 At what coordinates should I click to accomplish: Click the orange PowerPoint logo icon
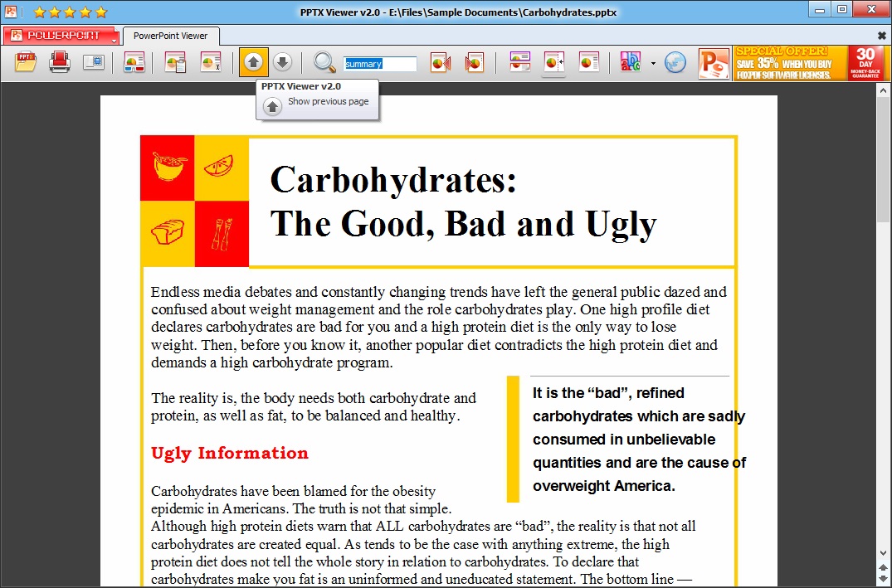click(x=714, y=63)
